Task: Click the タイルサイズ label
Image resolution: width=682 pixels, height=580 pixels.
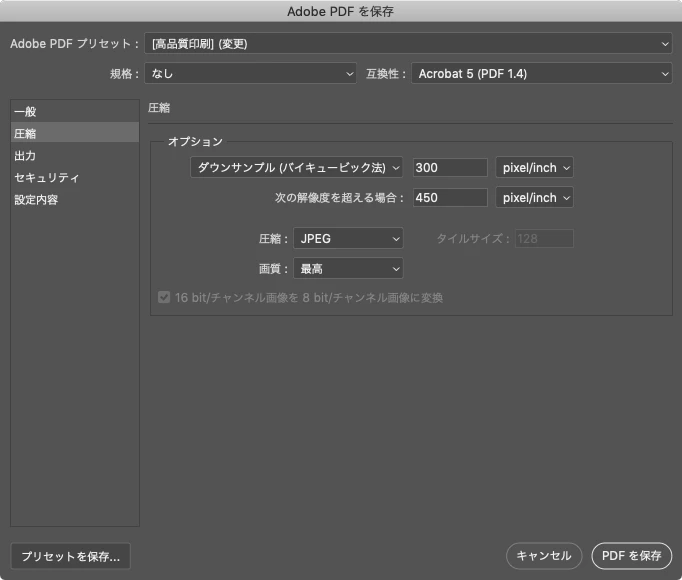Action: click(473, 238)
